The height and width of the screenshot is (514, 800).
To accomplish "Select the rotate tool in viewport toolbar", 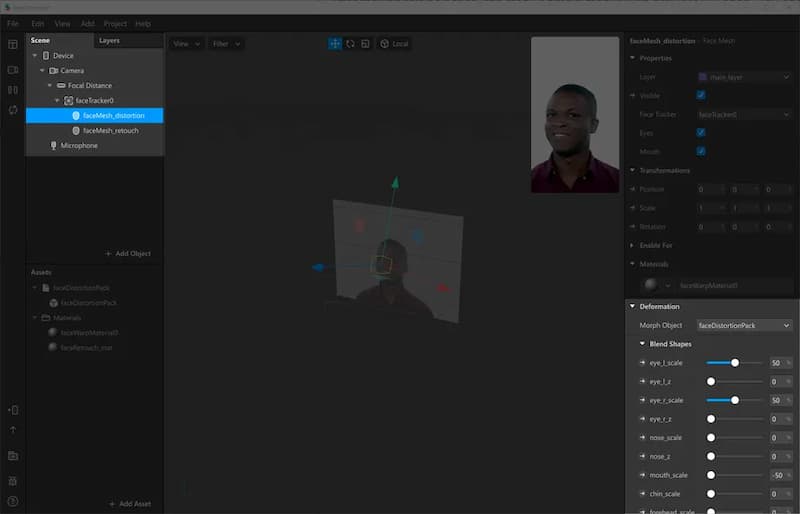I will [x=350, y=44].
